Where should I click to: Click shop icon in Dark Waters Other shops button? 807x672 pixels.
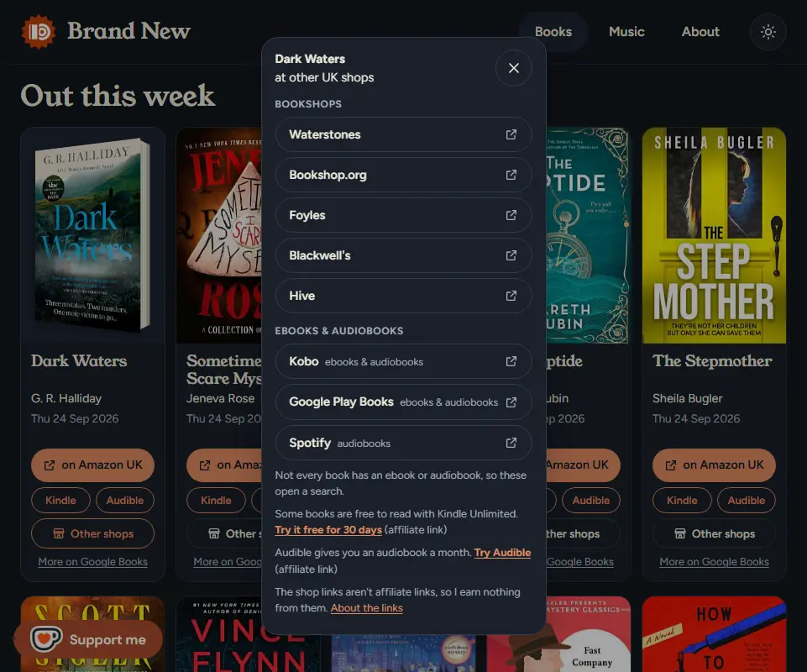click(x=59, y=533)
